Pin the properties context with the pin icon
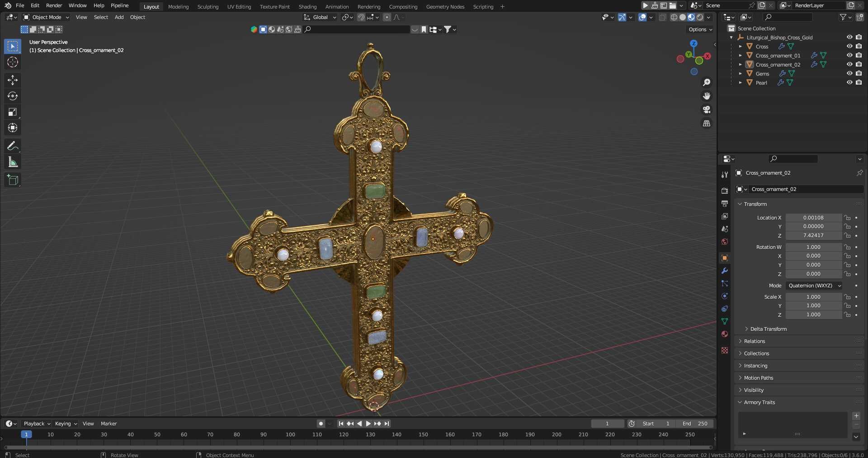Screen dimensions: 868x458 coord(859,173)
